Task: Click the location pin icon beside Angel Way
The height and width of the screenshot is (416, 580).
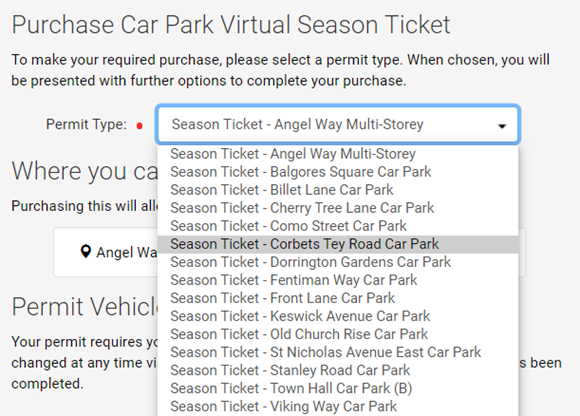Action: pos(85,251)
